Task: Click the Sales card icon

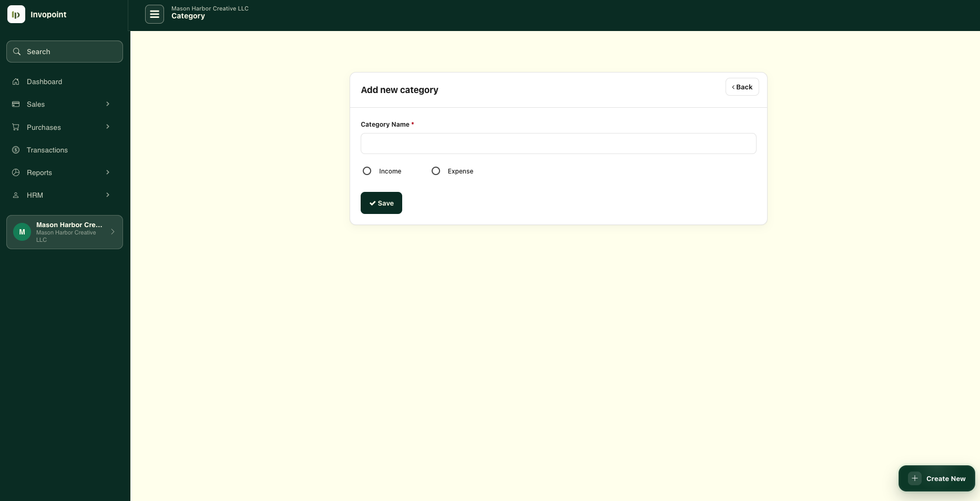Action: pyautogui.click(x=16, y=104)
